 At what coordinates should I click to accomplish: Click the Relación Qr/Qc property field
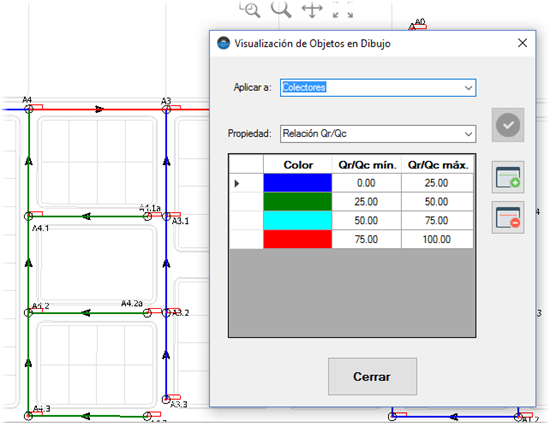[x=378, y=134]
